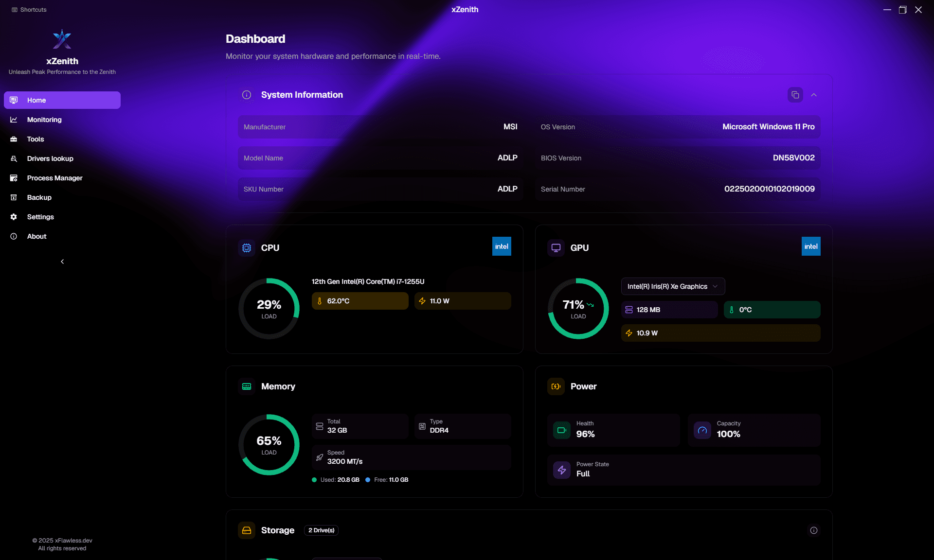Copy System Information with the copy icon

[x=794, y=95]
